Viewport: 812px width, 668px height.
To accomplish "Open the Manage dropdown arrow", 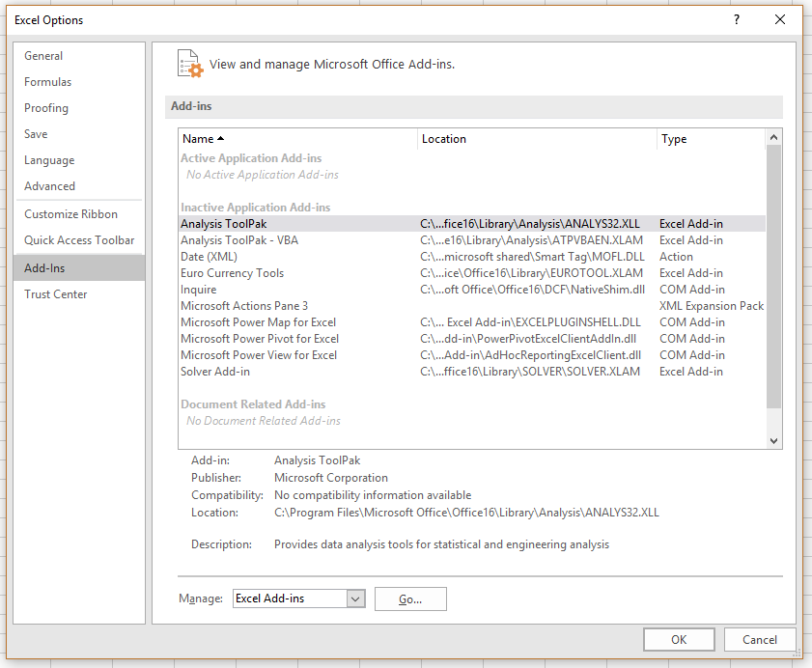I will pyautogui.click(x=355, y=598).
